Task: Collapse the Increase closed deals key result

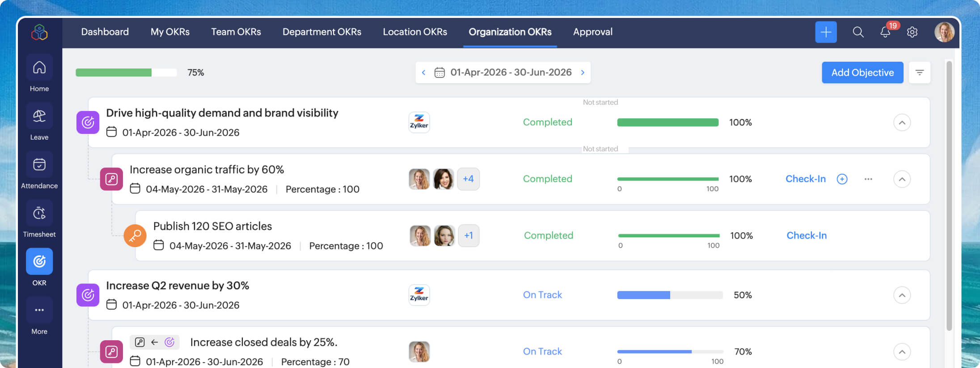Action: pyautogui.click(x=902, y=352)
